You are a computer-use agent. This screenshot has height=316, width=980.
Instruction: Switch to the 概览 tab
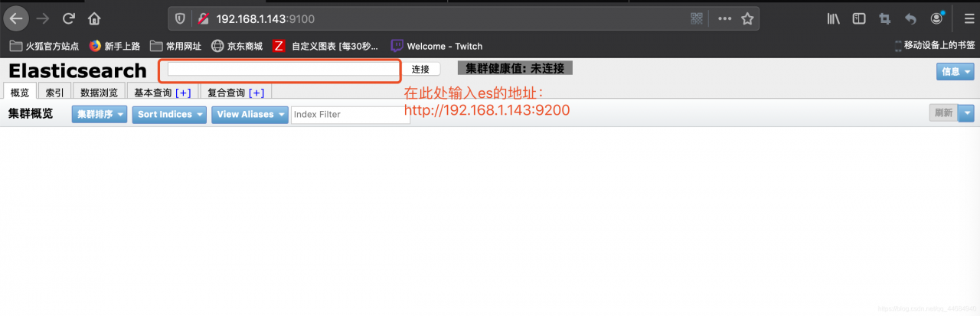pos(19,93)
